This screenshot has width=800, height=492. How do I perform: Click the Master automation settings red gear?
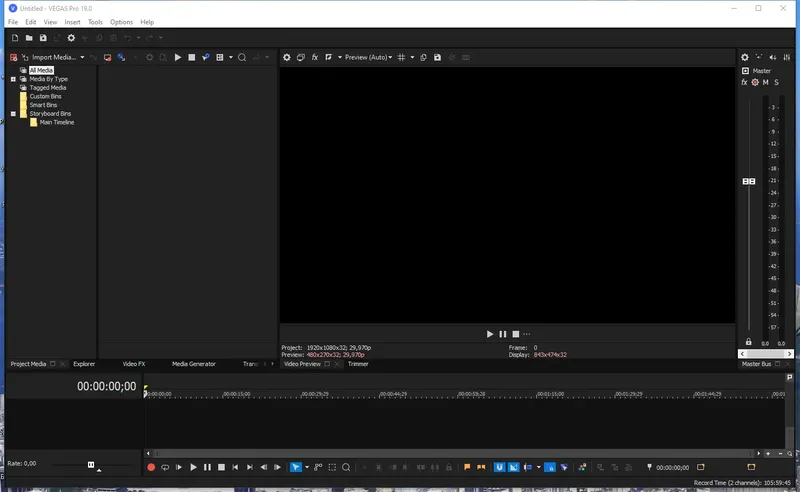[755, 82]
